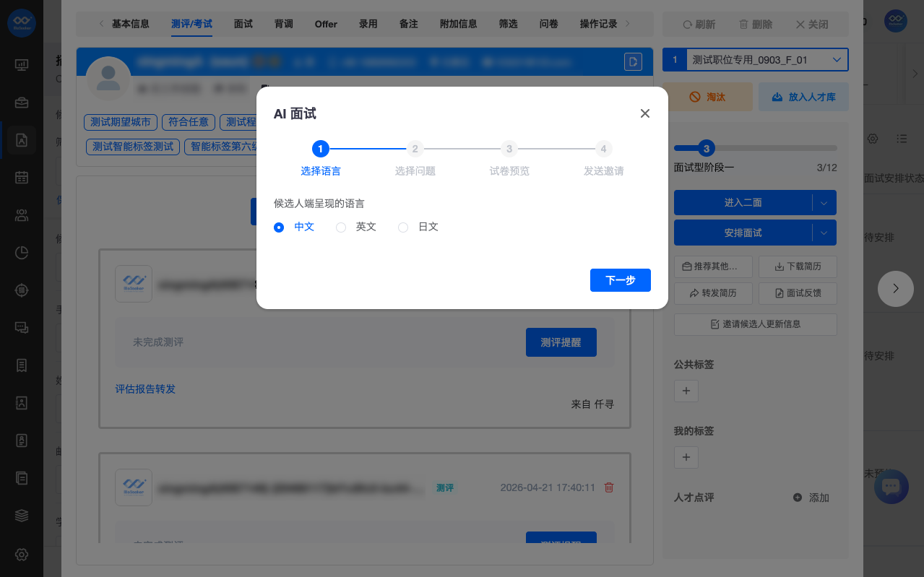The width and height of the screenshot is (924, 577).
Task: Open the dashboard monitor icon in sidebar
Action: (22, 65)
